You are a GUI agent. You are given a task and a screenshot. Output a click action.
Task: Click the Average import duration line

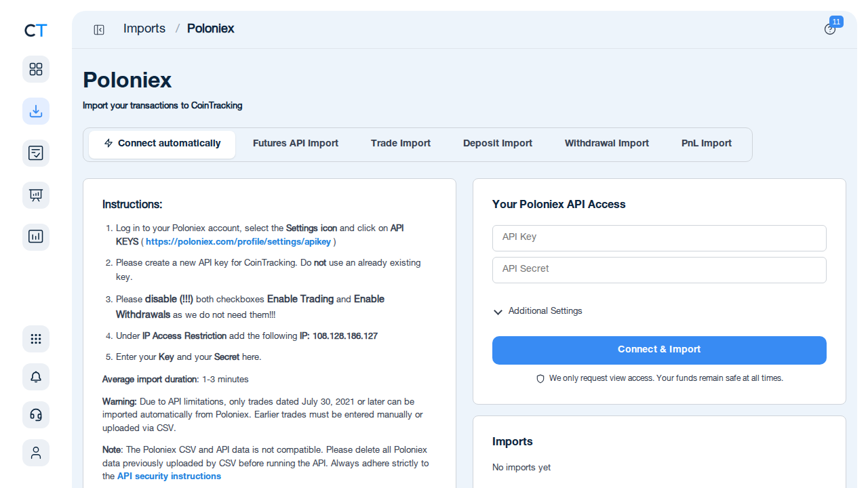pos(176,380)
